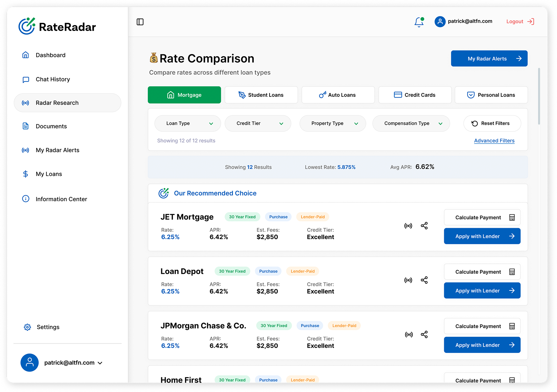557x392 pixels.
Task: Select the Mortgage tab
Action: coord(184,95)
